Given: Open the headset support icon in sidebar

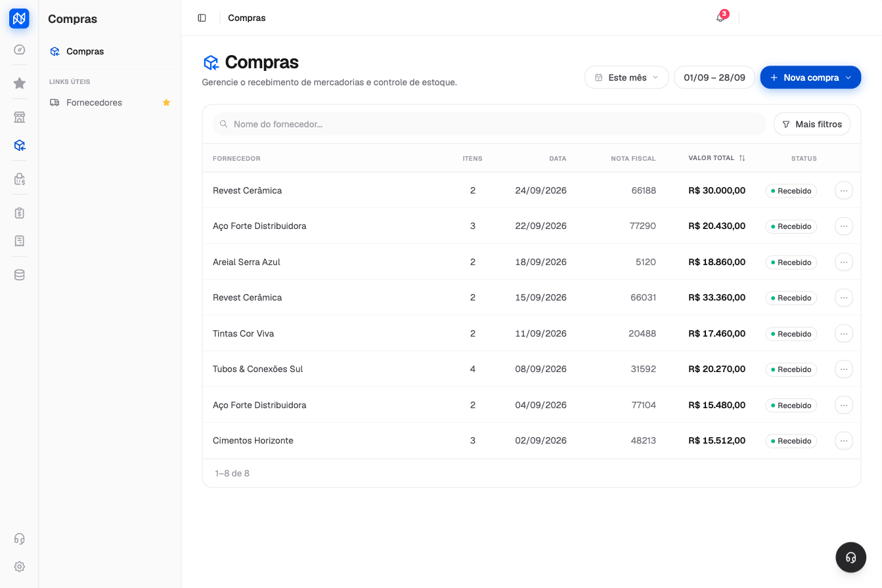Looking at the screenshot, I should coord(19,539).
